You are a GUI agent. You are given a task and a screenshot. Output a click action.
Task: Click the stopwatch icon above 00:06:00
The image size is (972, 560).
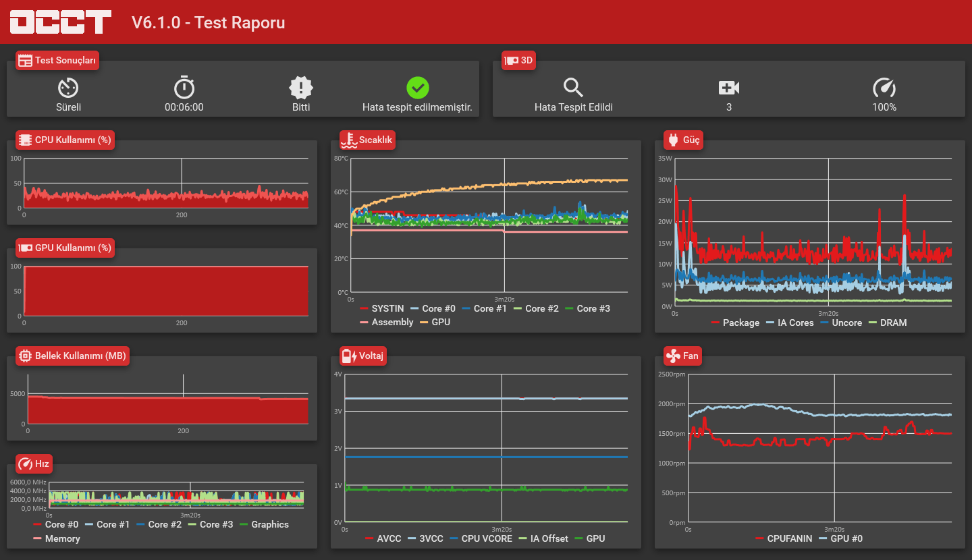coord(184,88)
